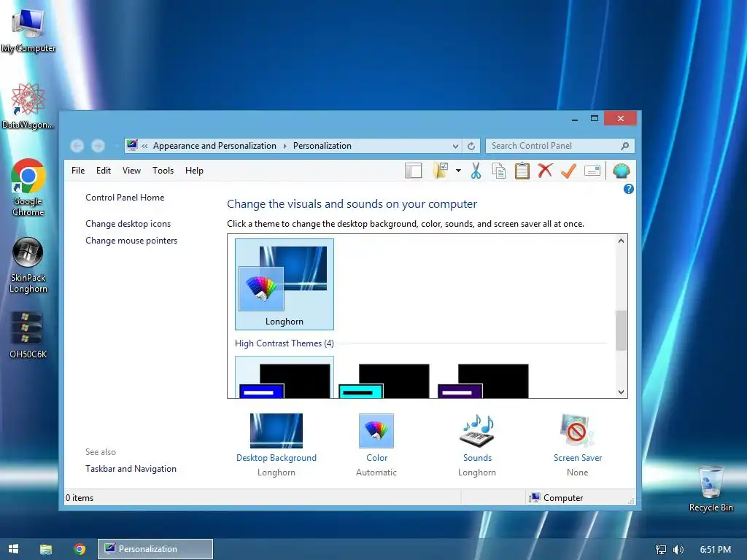Click the Back navigation arrow
747x560 pixels.
pos(77,146)
